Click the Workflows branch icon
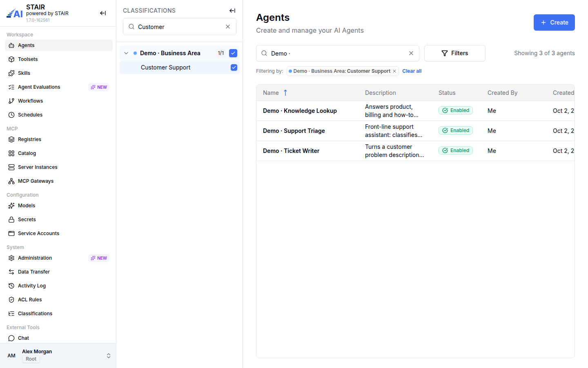Screen dimensions: 588x368 11,101
